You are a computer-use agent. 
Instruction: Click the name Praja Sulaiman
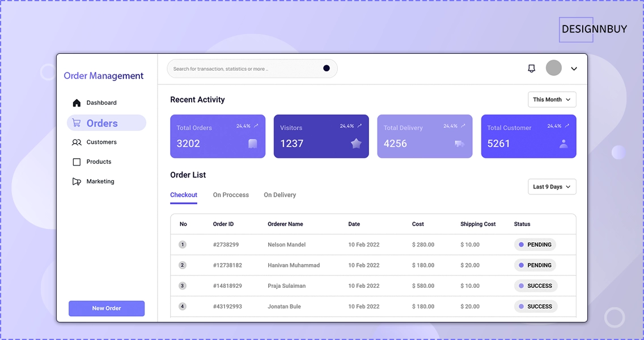(287, 286)
